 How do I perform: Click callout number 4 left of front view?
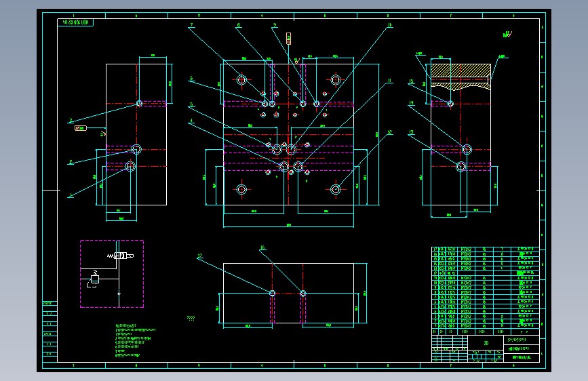tap(191, 121)
